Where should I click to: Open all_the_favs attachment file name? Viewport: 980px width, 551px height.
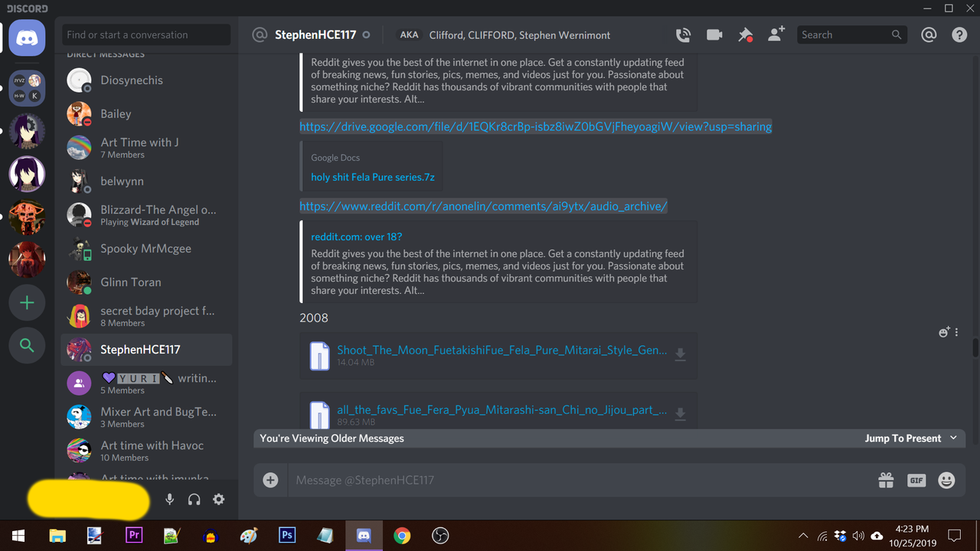pos(501,409)
